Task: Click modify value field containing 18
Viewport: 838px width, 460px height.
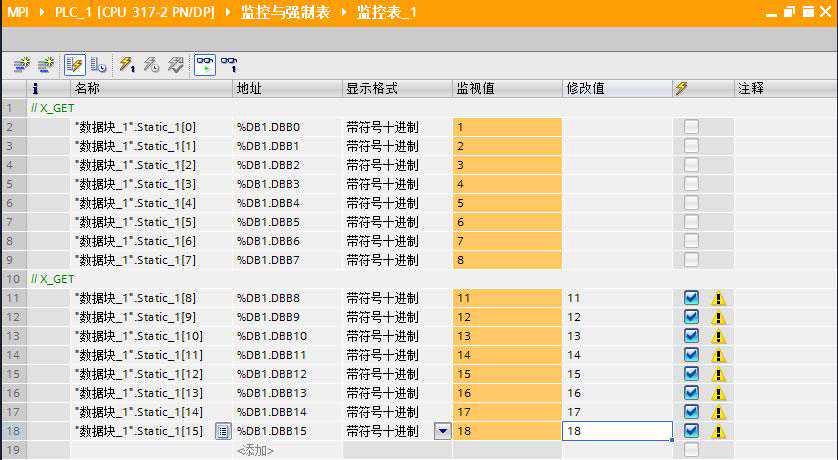Action: (x=616, y=431)
